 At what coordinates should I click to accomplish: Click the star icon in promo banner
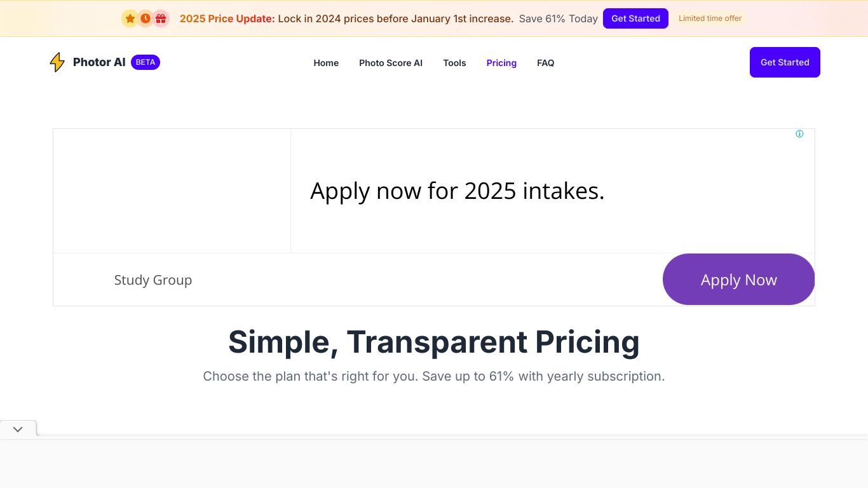tap(130, 18)
